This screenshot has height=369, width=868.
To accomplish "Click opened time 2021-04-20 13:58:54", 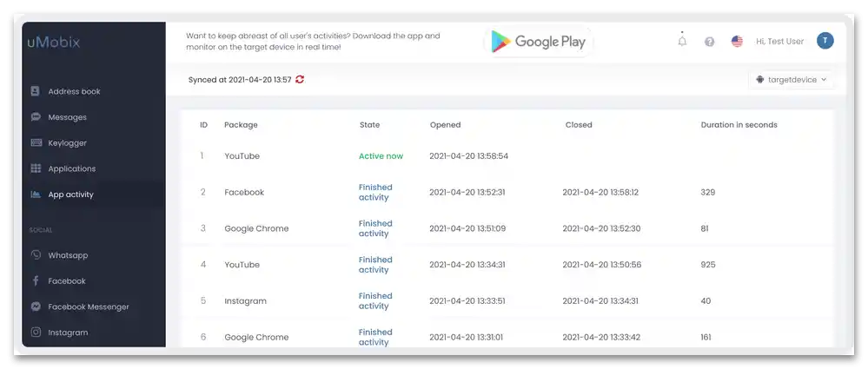I will pos(469,156).
